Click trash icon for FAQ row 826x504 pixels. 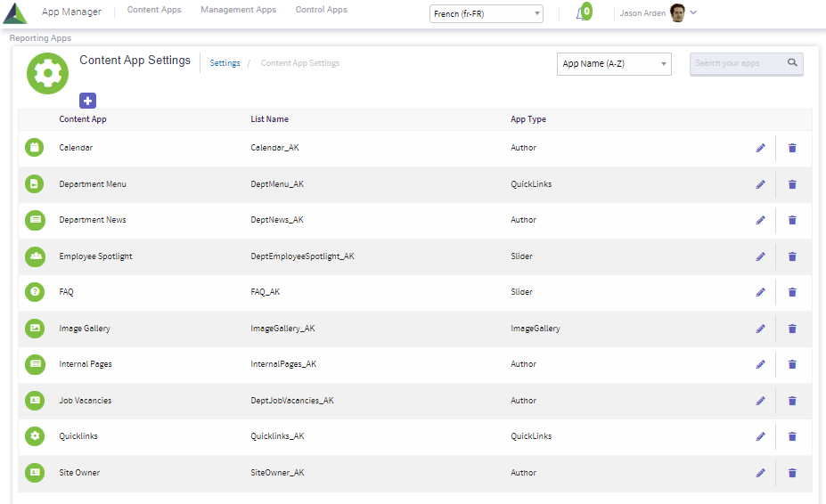(x=792, y=292)
